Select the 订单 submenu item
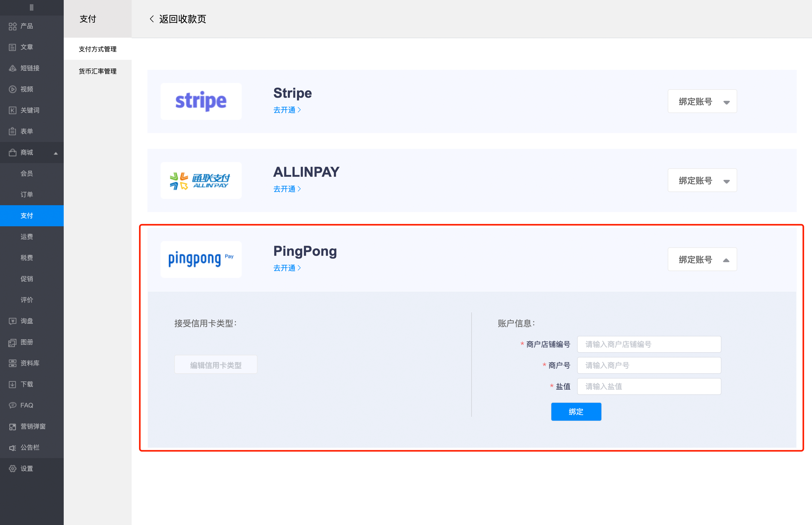Image resolution: width=812 pixels, height=525 pixels. (27, 195)
